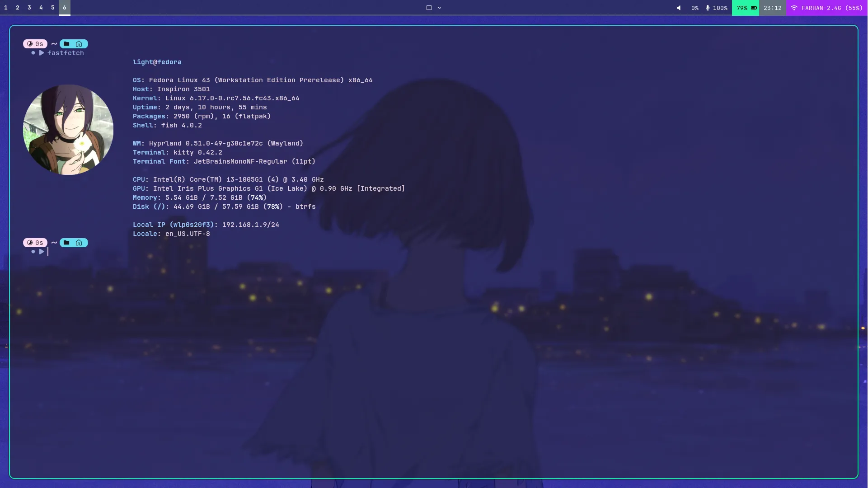Click the Wi-Fi icon for FARHAN-2.4G
The image size is (868, 488).
[x=794, y=8]
